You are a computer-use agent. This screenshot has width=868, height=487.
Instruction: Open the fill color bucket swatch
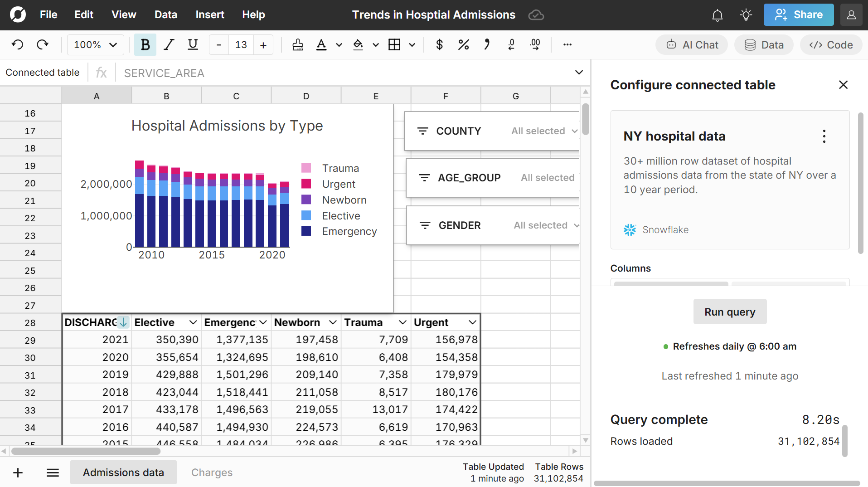(x=358, y=44)
